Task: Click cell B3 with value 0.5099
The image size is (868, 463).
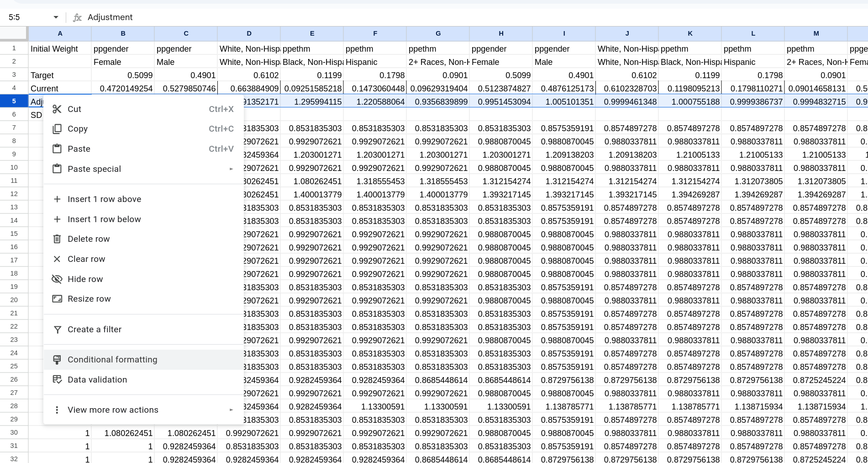Action: coord(123,75)
